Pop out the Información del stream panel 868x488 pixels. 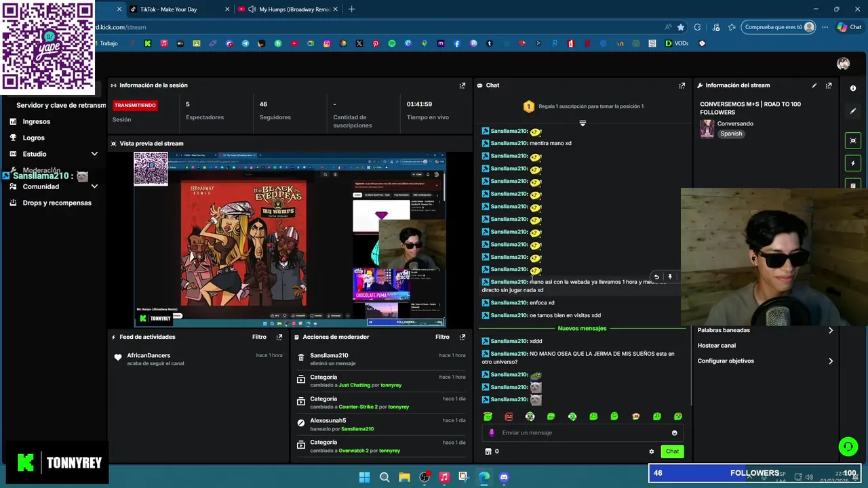click(x=829, y=85)
